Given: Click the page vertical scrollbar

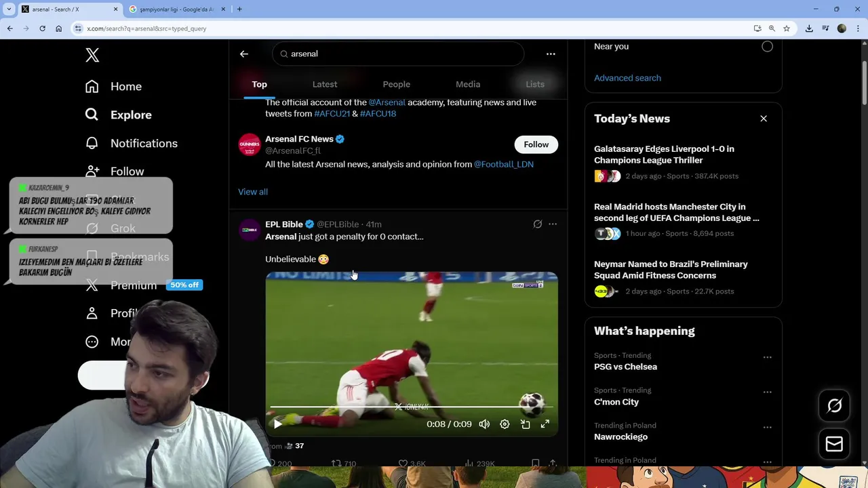Looking at the screenshot, I should click(864, 81).
